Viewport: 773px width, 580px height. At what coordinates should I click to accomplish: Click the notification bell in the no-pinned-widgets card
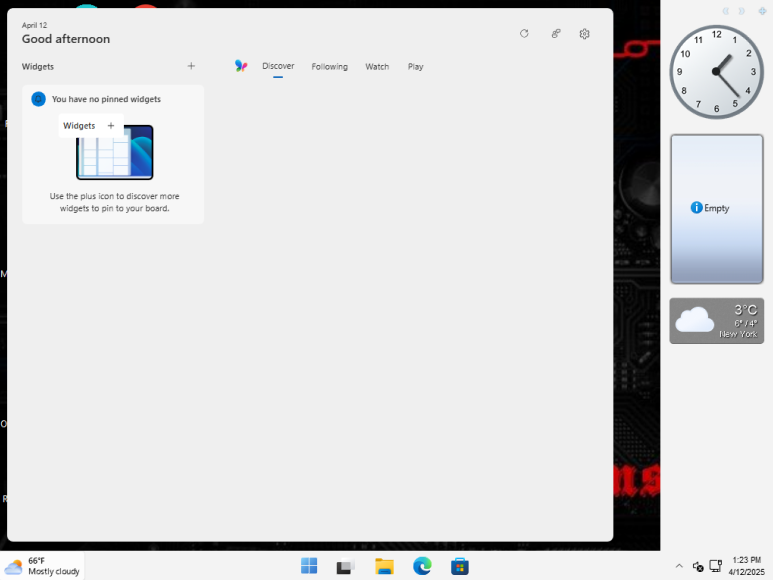pos(38,99)
